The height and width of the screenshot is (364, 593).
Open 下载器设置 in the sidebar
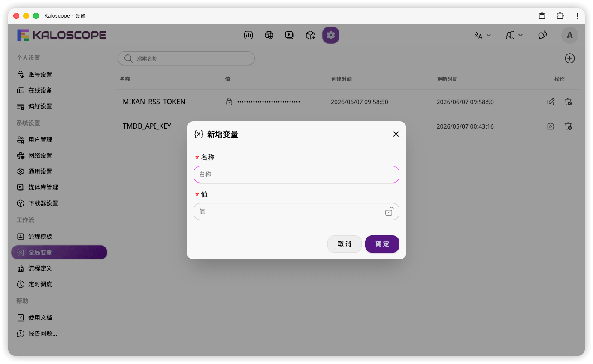[59, 203]
